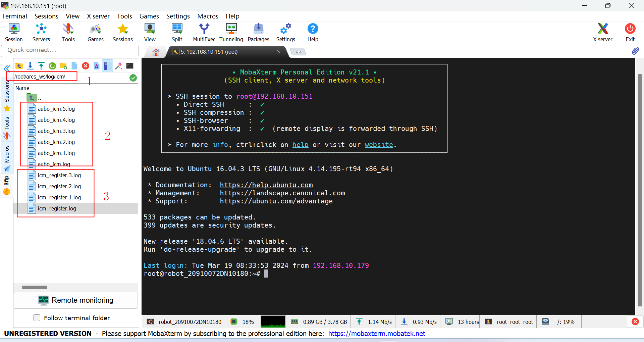Click the Split terminal icon
Viewport: 644px width, 342px height.
pyautogui.click(x=177, y=33)
